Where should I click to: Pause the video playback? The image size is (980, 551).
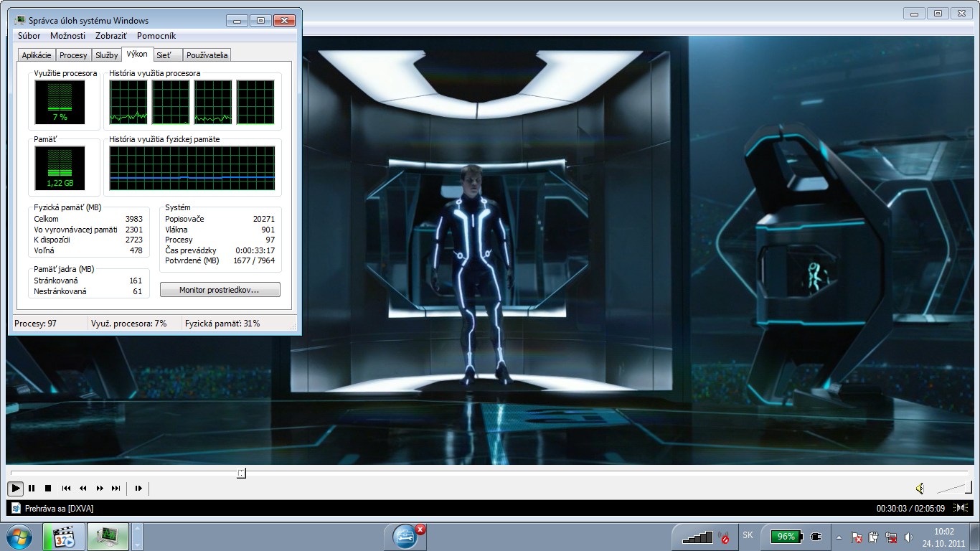[x=32, y=489]
